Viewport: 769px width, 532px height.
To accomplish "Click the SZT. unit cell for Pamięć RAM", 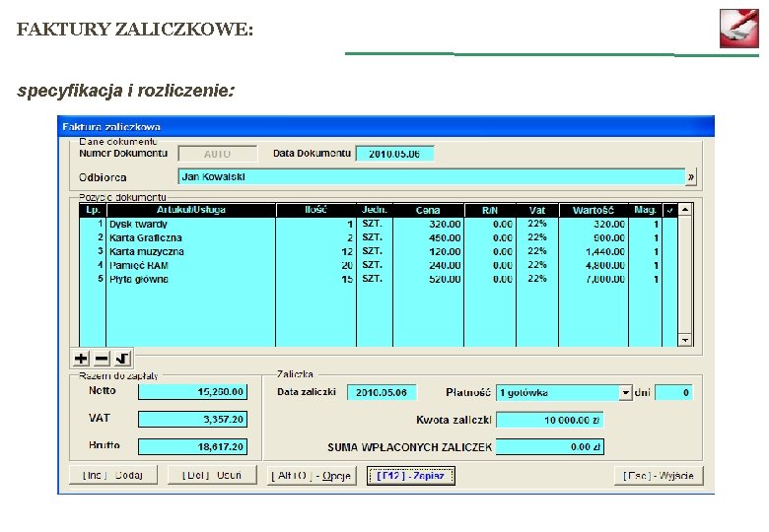I will [375, 265].
